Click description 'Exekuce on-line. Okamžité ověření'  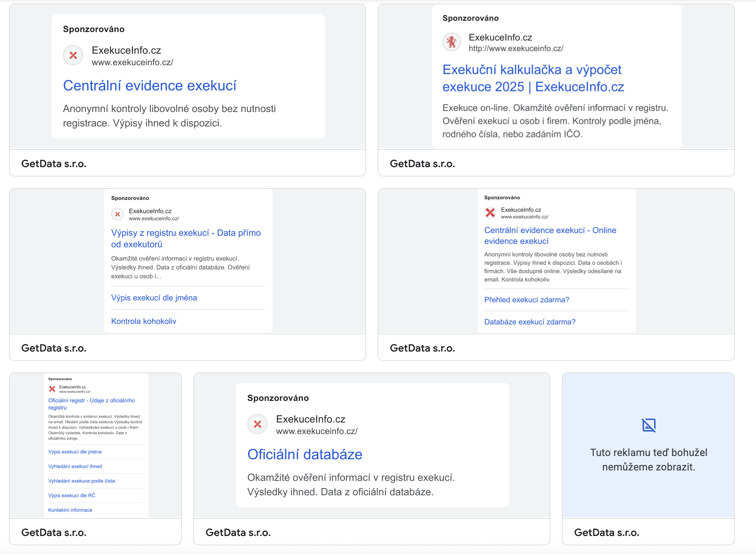[555, 121]
